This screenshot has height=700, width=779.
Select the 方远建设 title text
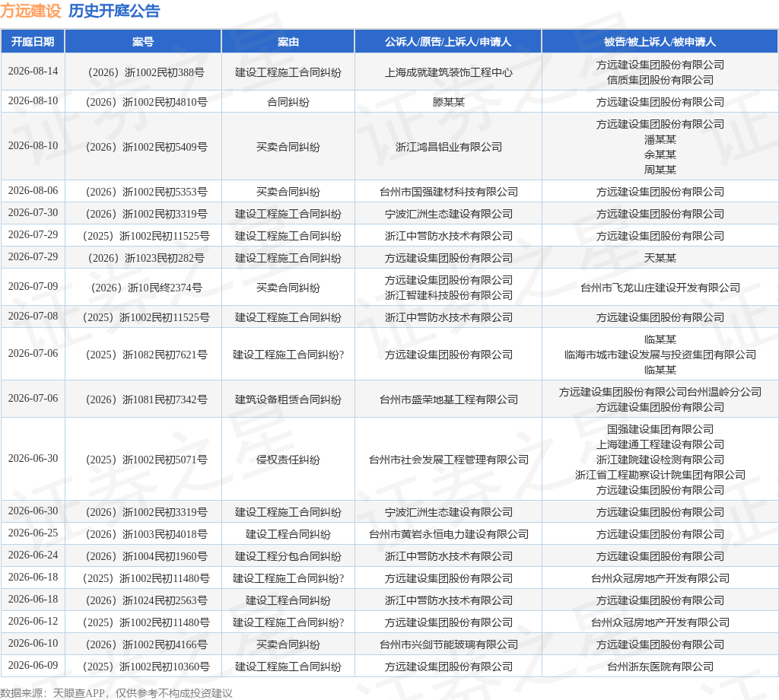pyautogui.click(x=30, y=11)
